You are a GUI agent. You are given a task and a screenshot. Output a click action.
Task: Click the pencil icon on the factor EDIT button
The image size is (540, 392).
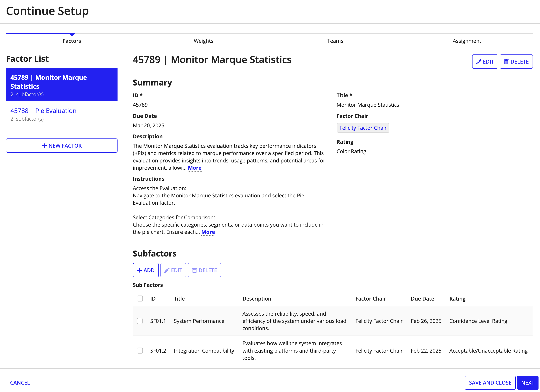tap(479, 62)
